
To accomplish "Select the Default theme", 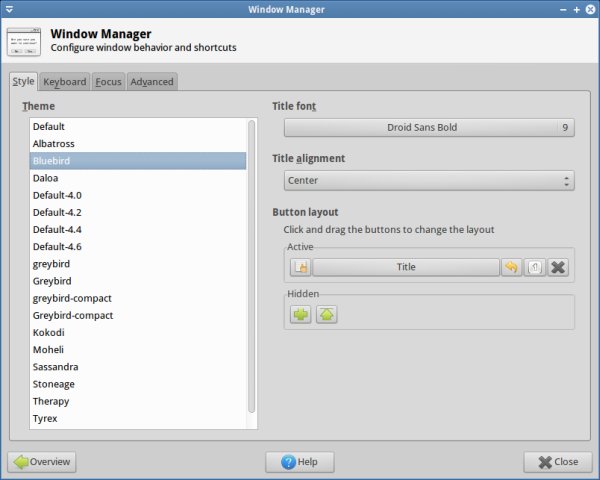I will [x=138, y=127].
